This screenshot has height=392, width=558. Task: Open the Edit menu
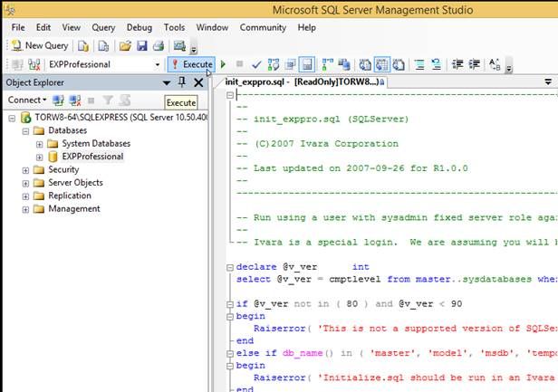coord(43,27)
